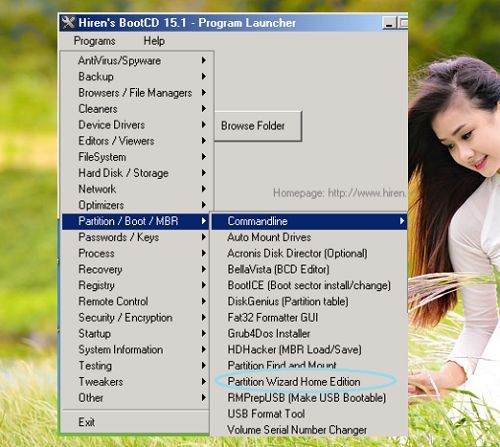Open the FileSystem submenu

pos(135,157)
